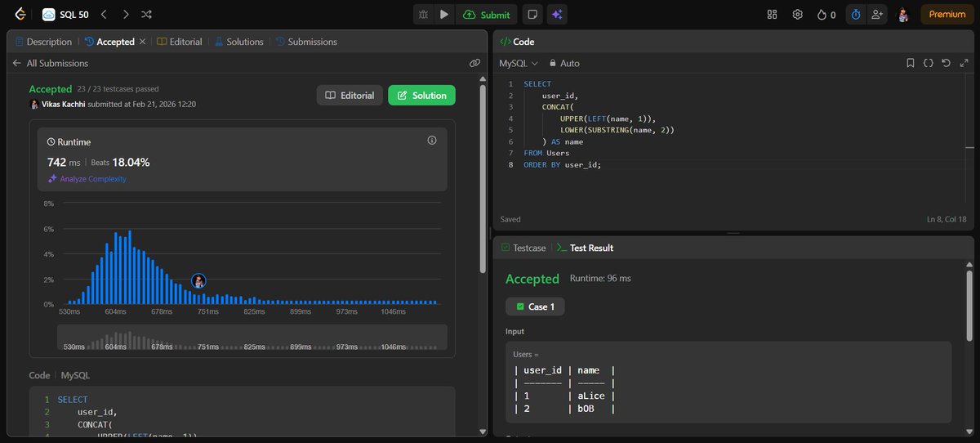Select Case 1 result
The height and width of the screenshot is (443, 980).
(x=535, y=307)
